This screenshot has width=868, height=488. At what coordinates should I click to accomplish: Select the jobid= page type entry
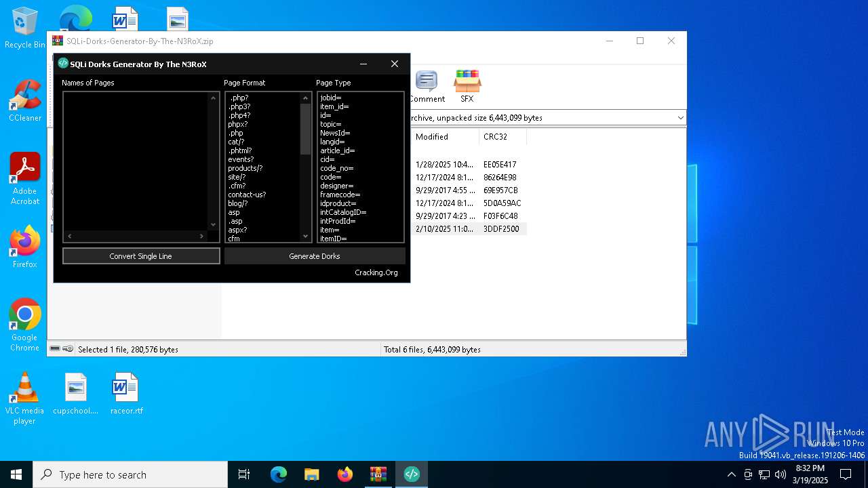(x=331, y=98)
